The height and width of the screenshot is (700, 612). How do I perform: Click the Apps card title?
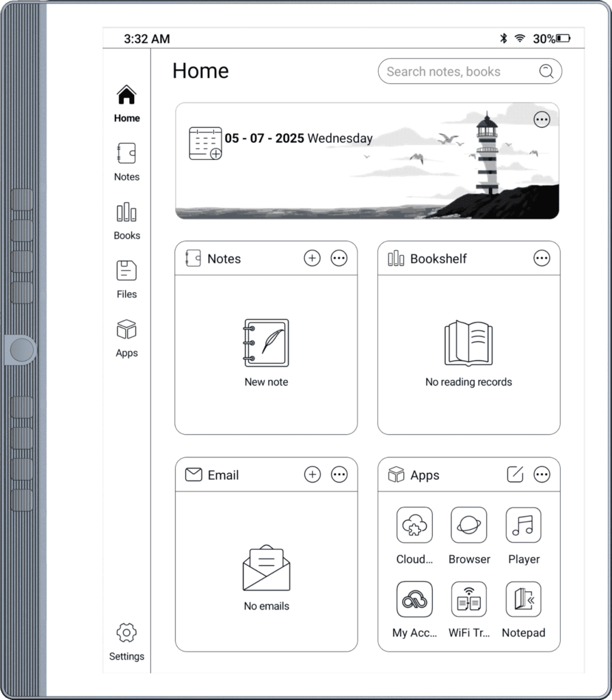425,475
